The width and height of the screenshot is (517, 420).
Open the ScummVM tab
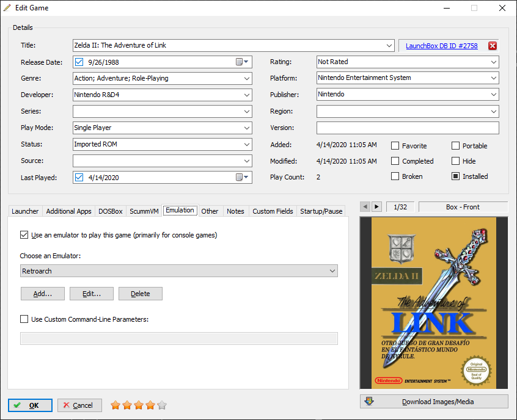(144, 211)
